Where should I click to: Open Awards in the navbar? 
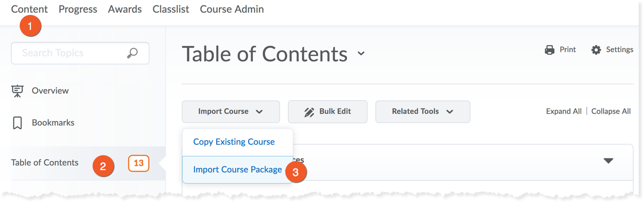pyautogui.click(x=125, y=9)
